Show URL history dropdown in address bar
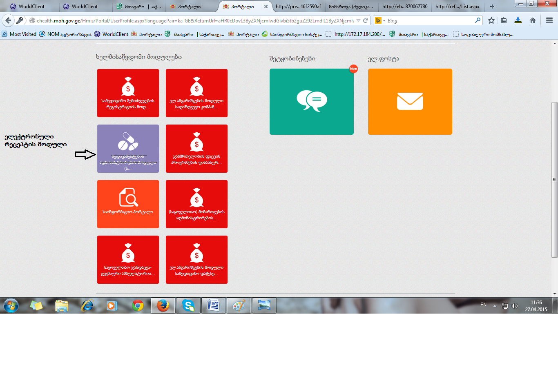Image resolution: width=558 pixels, height=392 pixels. (358, 20)
